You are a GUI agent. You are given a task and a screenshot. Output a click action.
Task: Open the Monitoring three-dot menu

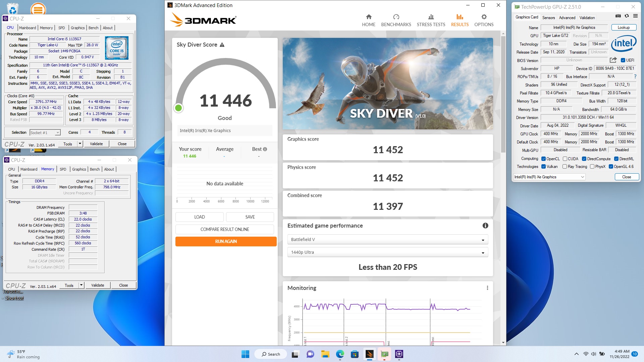(x=487, y=288)
